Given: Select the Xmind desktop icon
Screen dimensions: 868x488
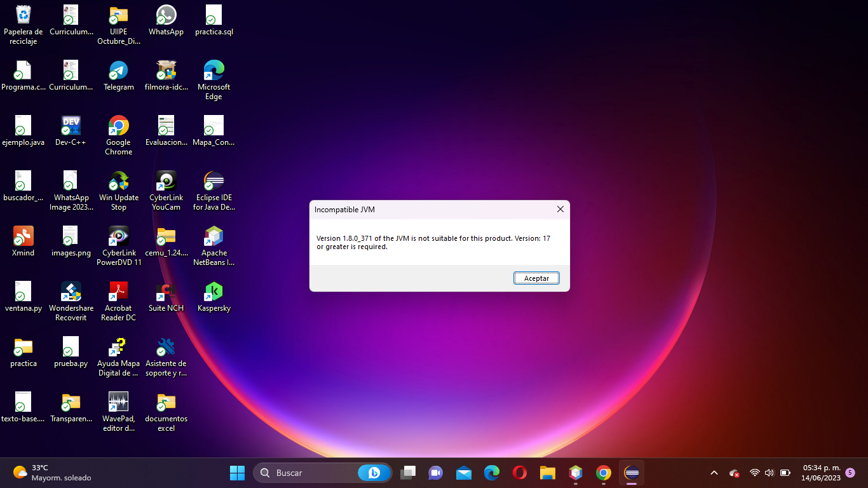Looking at the screenshot, I should pyautogui.click(x=24, y=241).
